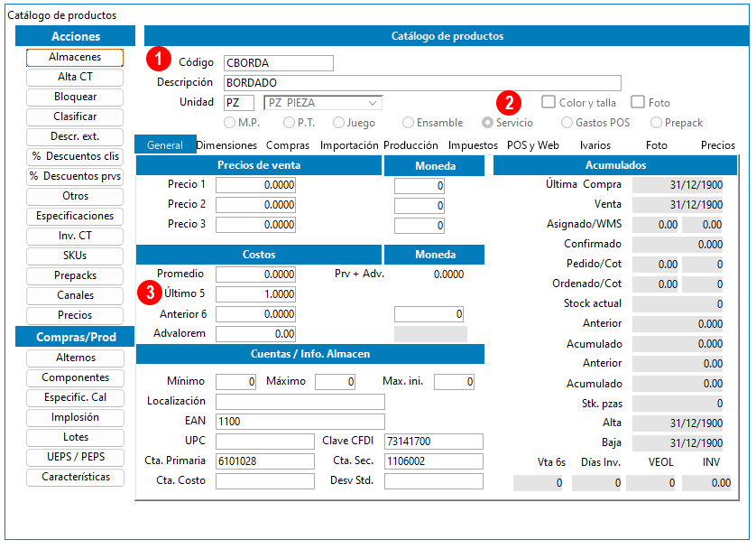Switch to the Producción tab

coord(410,145)
